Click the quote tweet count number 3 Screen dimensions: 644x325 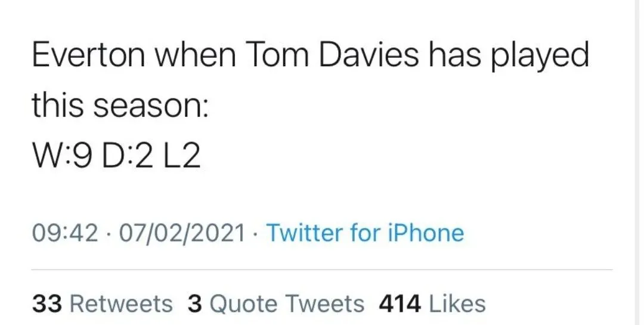point(195,304)
